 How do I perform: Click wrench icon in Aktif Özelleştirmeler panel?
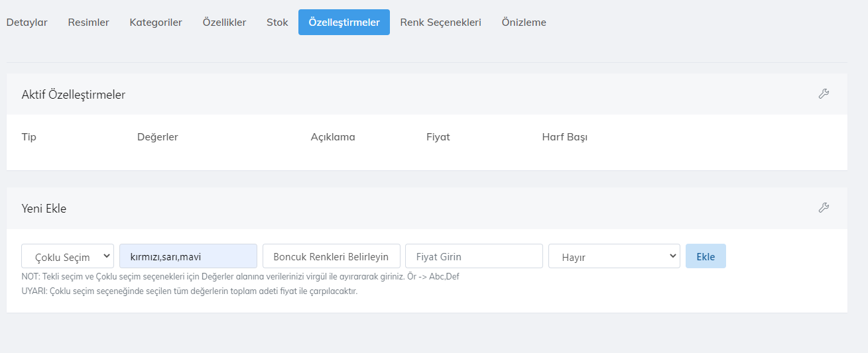(x=824, y=94)
